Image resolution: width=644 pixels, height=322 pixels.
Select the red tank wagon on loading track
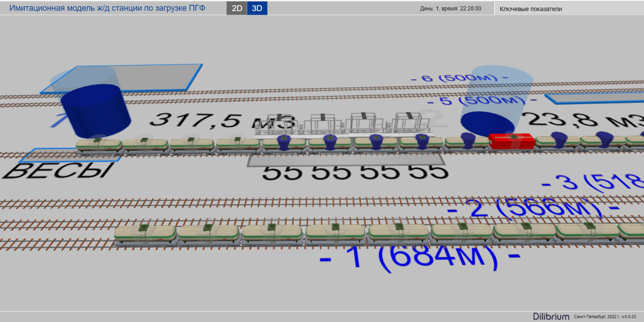point(512,141)
